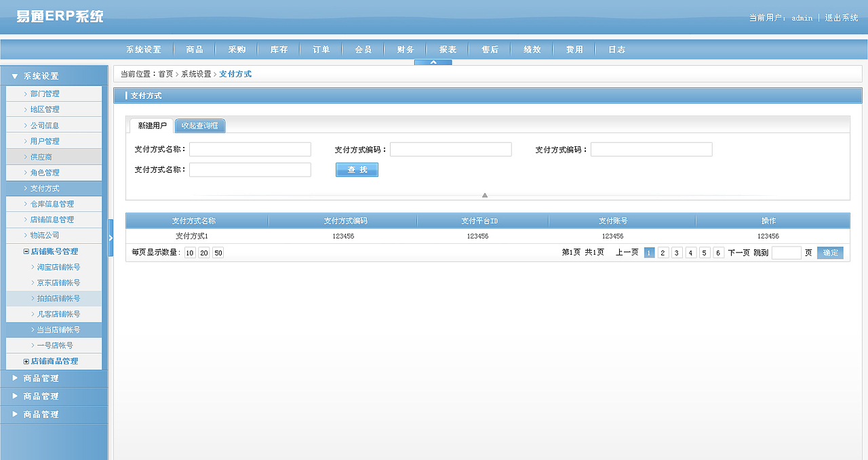
Task: Show 50 items per page
Action: [218, 253]
